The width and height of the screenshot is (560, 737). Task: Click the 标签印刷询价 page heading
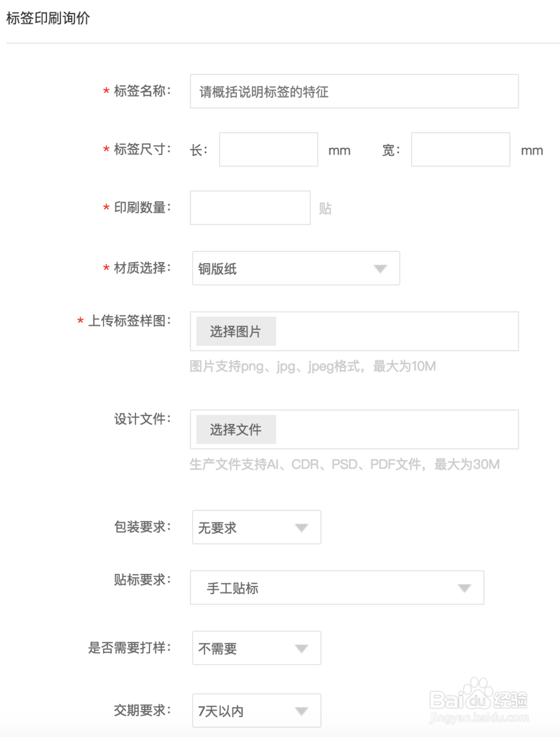(x=48, y=18)
